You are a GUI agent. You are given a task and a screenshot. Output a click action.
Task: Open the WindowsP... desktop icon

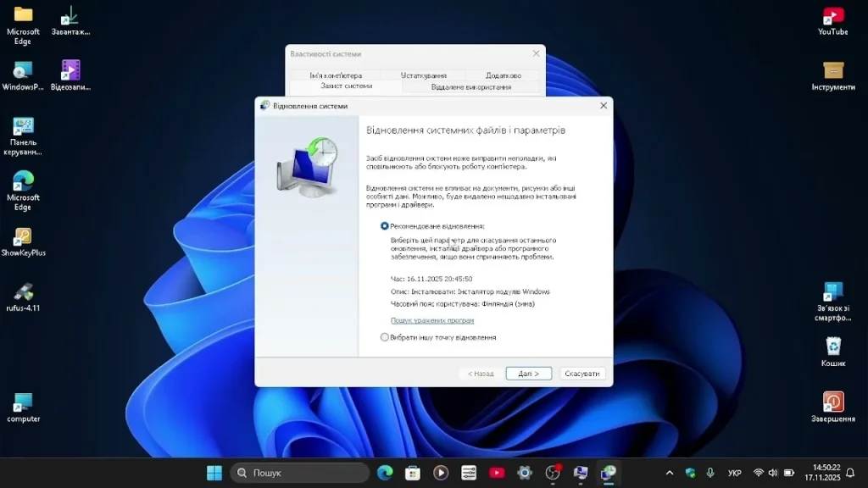(23, 76)
